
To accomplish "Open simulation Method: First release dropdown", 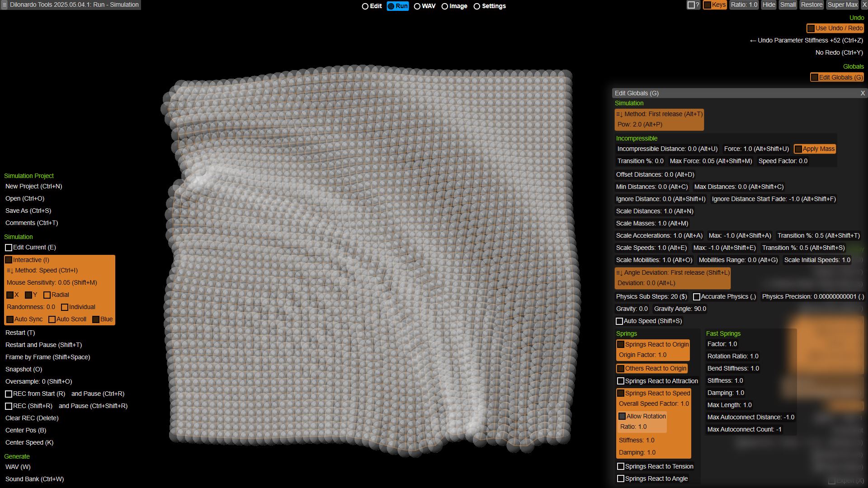I will coord(659,114).
